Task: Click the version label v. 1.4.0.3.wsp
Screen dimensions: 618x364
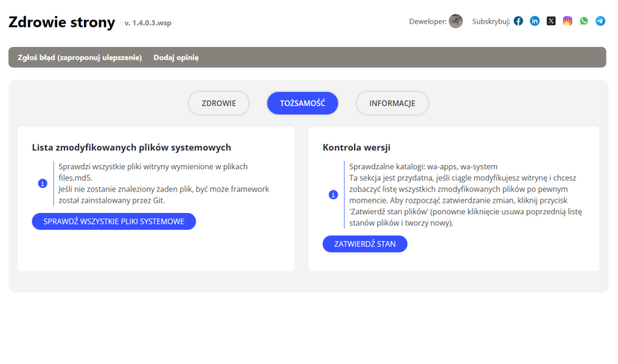Action: 148,24
